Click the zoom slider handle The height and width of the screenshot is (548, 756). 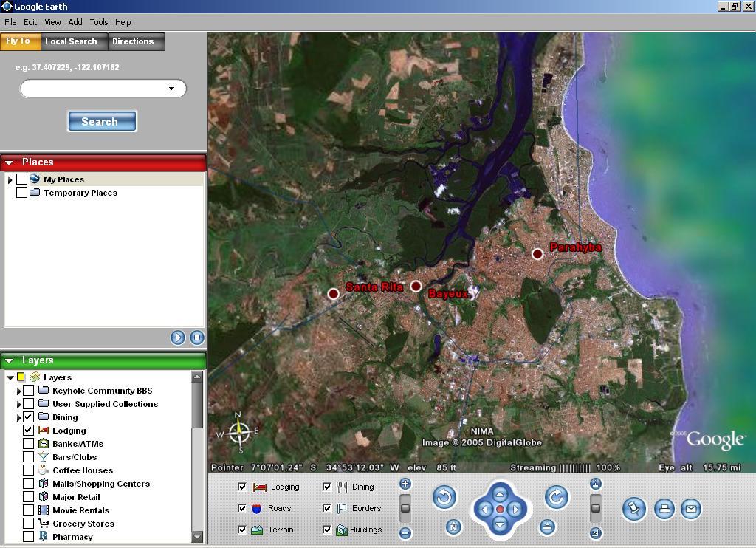coord(405,508)
